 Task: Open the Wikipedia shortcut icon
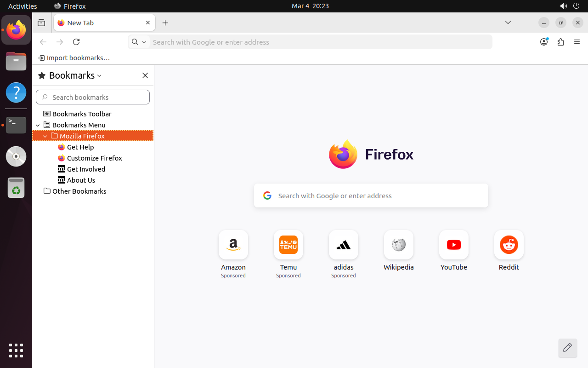(399, 245)
